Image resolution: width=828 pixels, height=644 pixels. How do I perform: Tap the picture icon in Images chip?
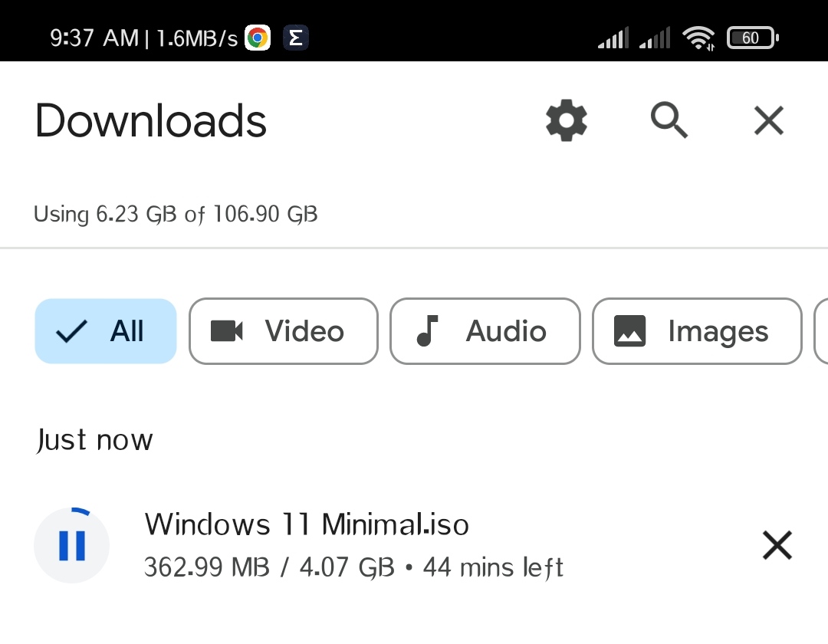(629, 331)
